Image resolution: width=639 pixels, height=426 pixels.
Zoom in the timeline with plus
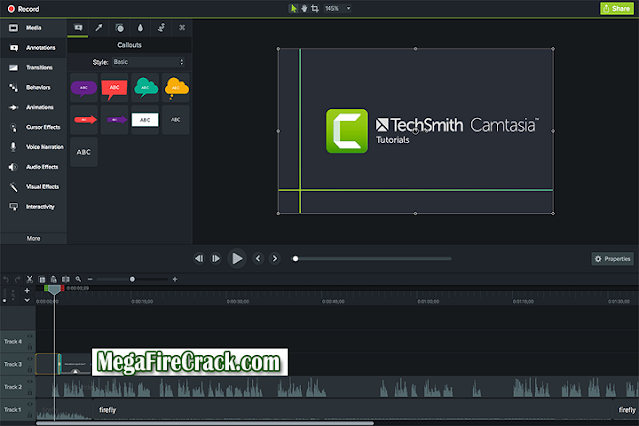click(175, 279)
